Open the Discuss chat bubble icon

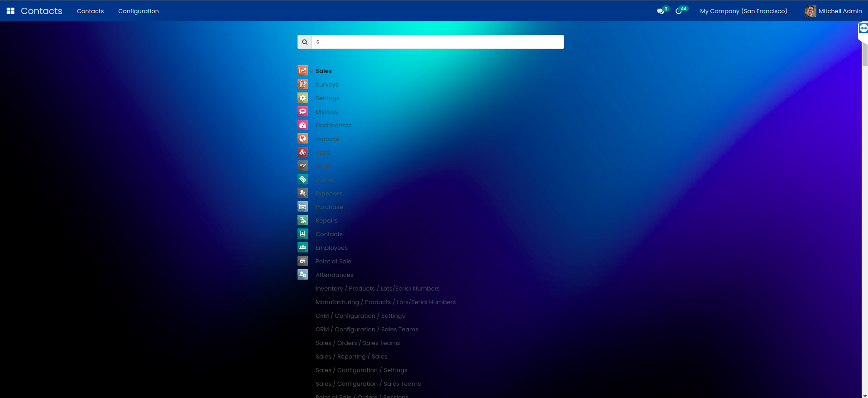coord(302,112)
